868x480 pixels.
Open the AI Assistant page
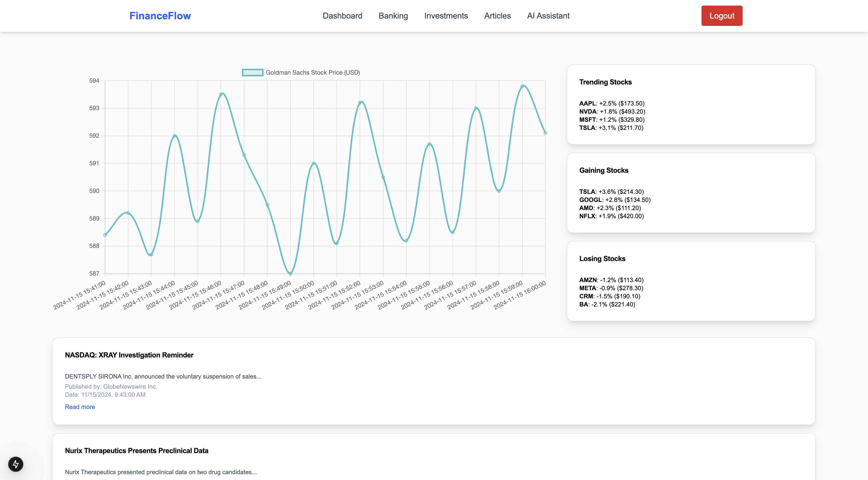click(x=548, y=16)
